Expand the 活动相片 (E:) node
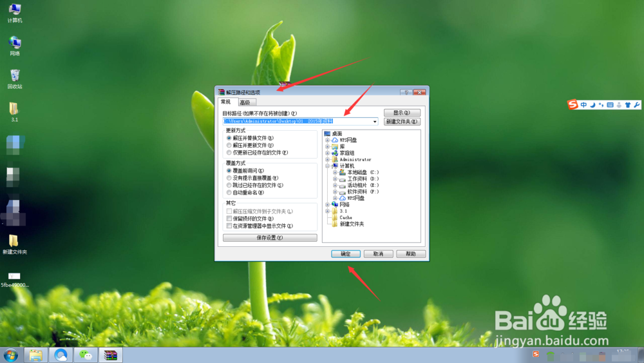Viewport: 644px width, 363px height. click(x=335, y=186)
